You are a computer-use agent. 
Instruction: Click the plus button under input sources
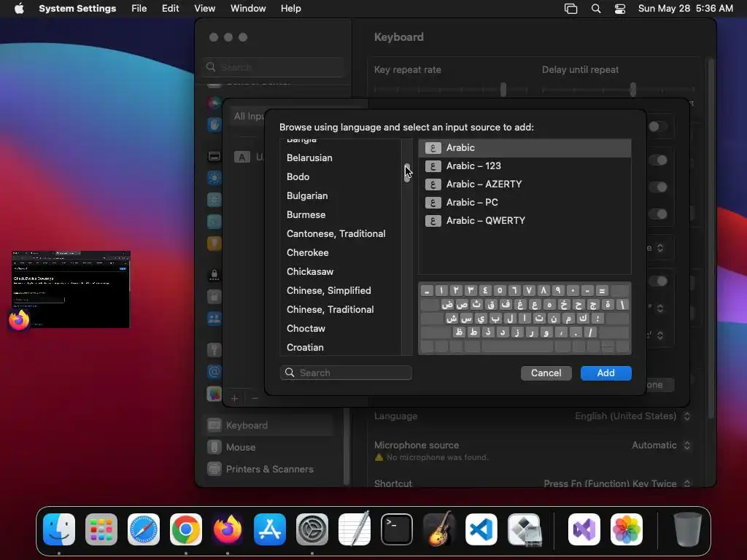point(234,398)
